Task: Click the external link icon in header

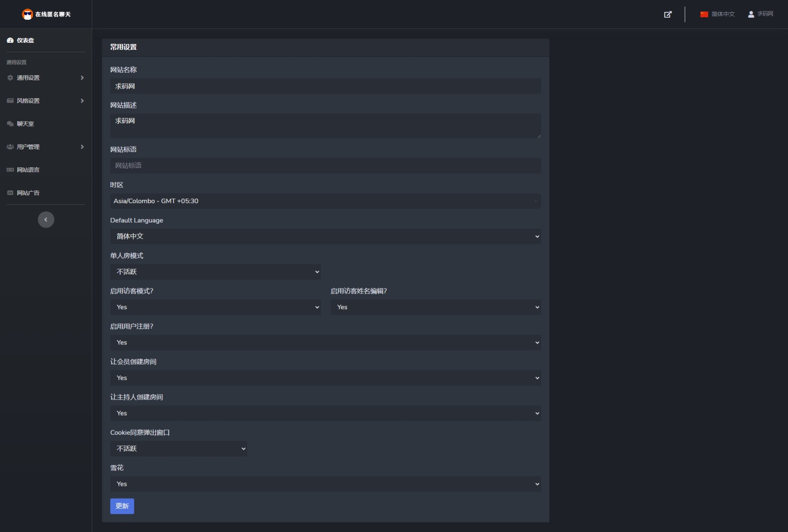Action: (668, 15)
